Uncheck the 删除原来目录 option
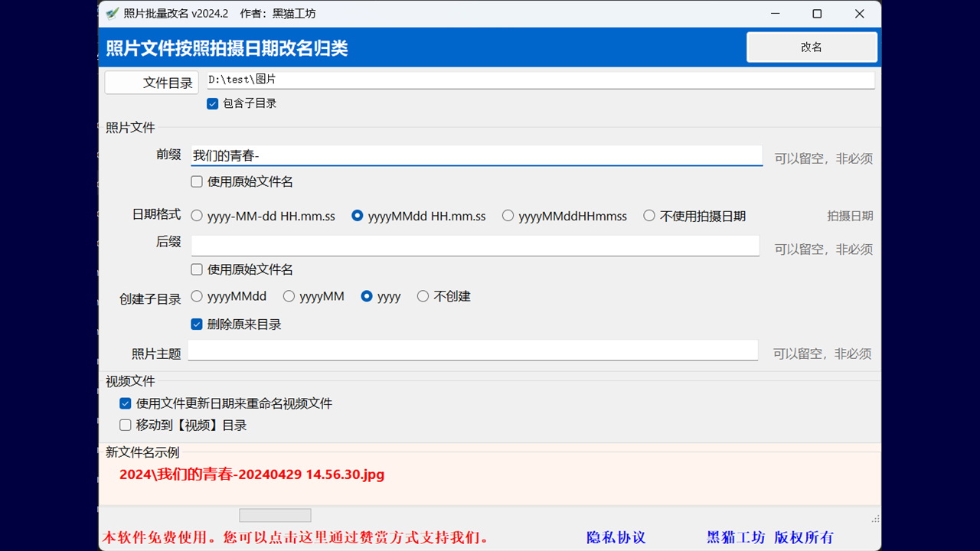980x551 pixels. coord(197,324)
